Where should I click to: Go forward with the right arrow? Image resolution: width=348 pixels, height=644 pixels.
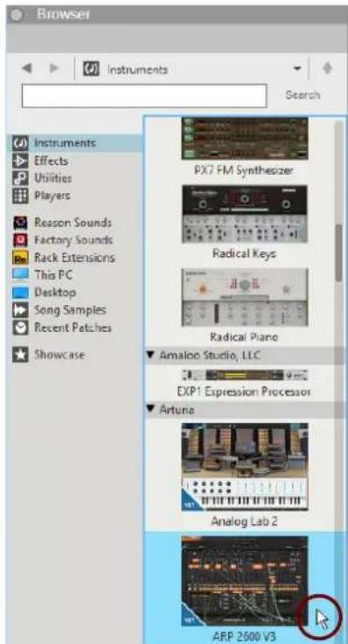pyautogui.click(x=53, y=68)
